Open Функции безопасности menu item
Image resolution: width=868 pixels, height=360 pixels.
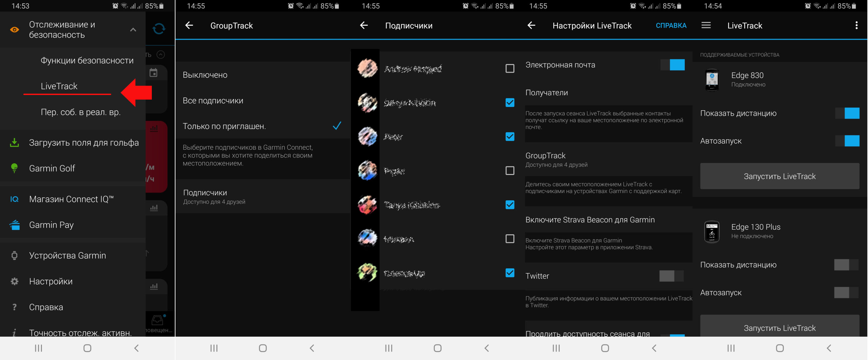pos(87,60)
